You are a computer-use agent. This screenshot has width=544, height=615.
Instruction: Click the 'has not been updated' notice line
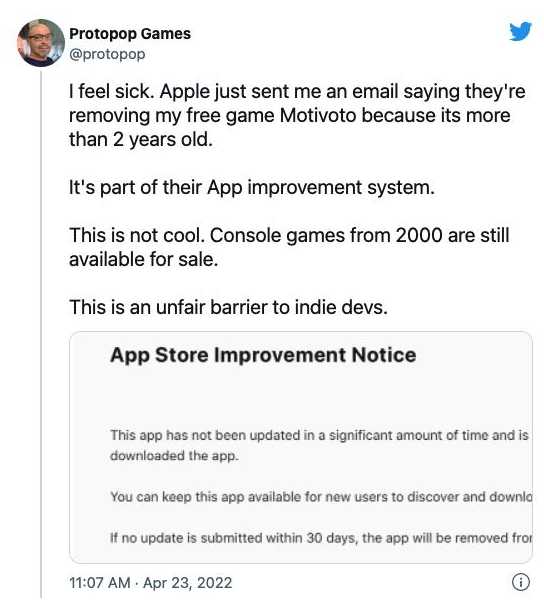(x=319, y=435)
